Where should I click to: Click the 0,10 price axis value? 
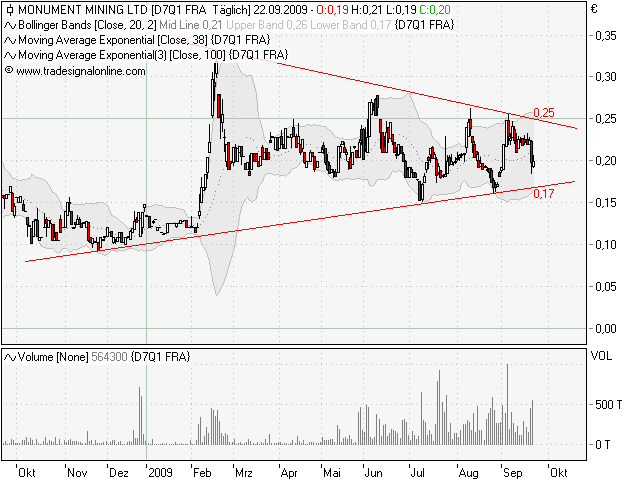tap(606, 245)
